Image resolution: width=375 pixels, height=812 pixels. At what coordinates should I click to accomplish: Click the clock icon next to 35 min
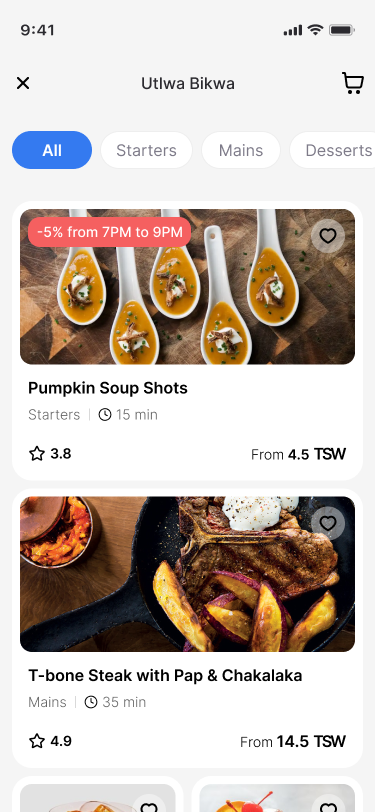coord(91,702)
